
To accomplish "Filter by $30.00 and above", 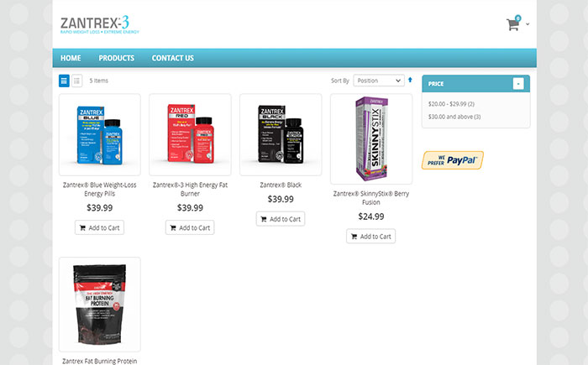I will tap(454, 117).
